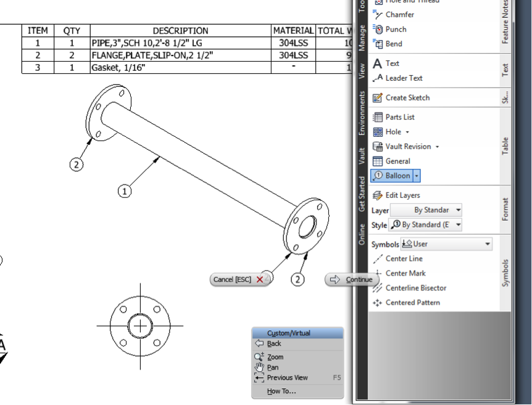This screenshot has height=405, width=532.
Task: Click the Cancel [ESC] button
Action: pyautogui.click(x=239, y=280)
